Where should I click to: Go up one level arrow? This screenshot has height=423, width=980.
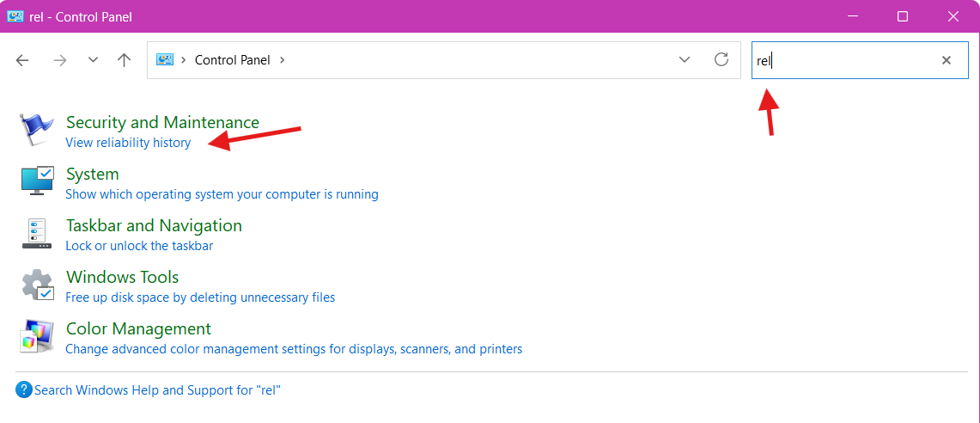[x=124, y=60]
